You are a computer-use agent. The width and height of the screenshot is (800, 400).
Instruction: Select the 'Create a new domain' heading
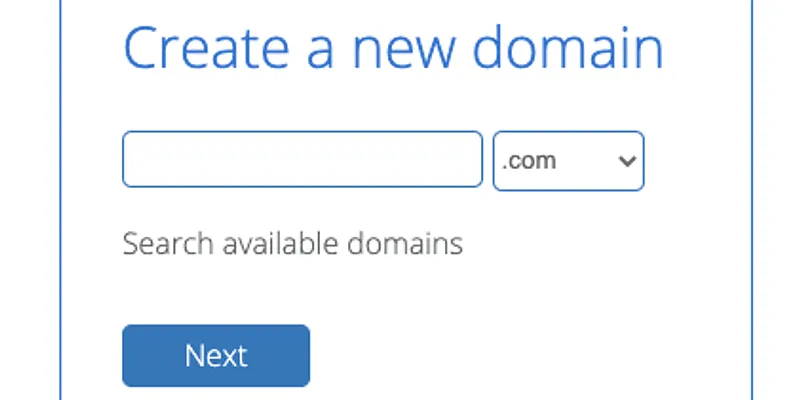(393, 48)
